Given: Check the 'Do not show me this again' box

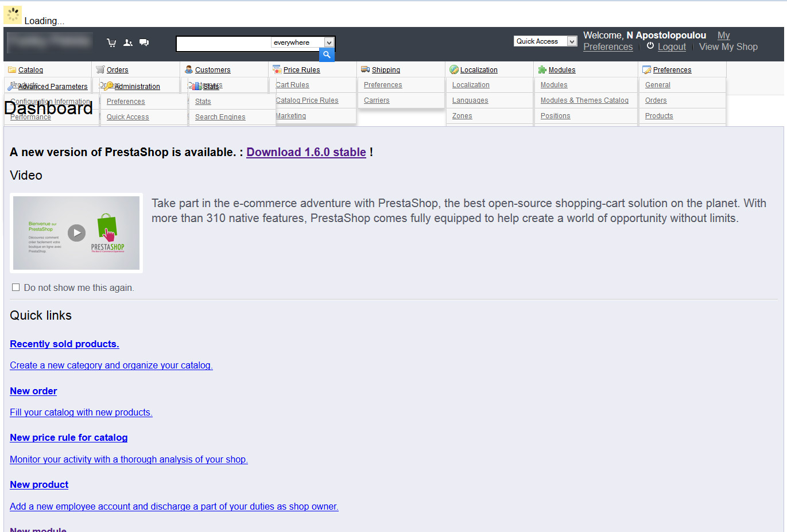Looking at the screenshot, I should tap(16, 288).
